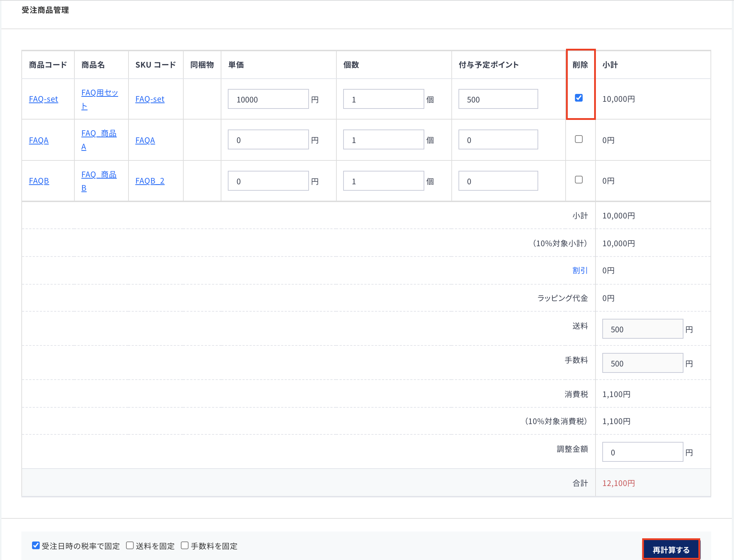Enable the 送料を固定 checkbox

[130, 545]
